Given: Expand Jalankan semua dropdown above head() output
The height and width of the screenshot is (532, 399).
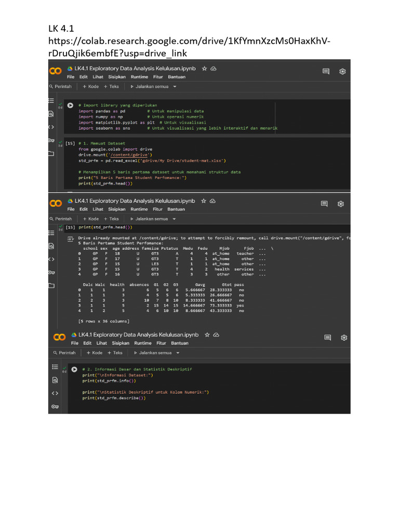Looking at the screenshot, I should pos(174,219).
